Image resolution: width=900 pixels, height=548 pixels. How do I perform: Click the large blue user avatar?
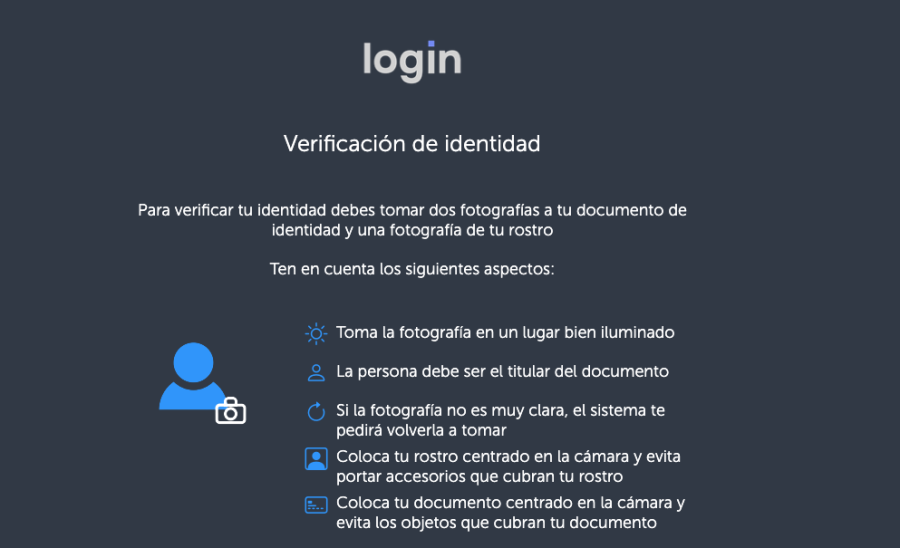(x=192, y=376)
